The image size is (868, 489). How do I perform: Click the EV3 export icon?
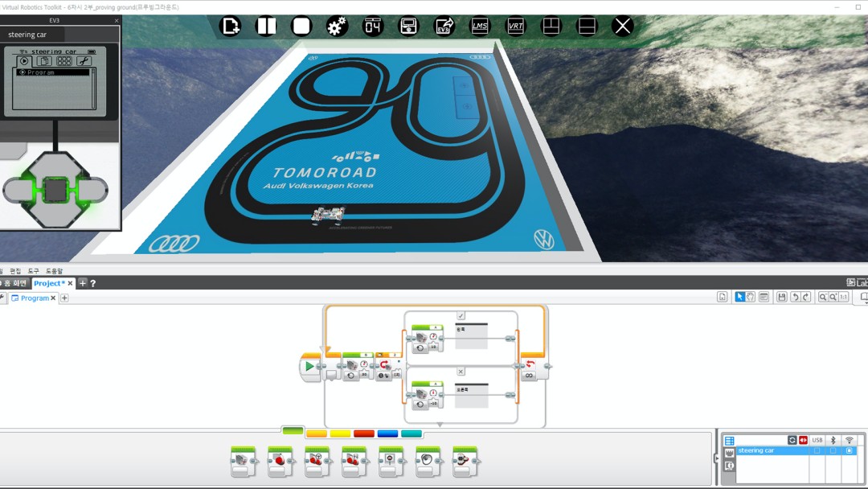click(444, 26)
